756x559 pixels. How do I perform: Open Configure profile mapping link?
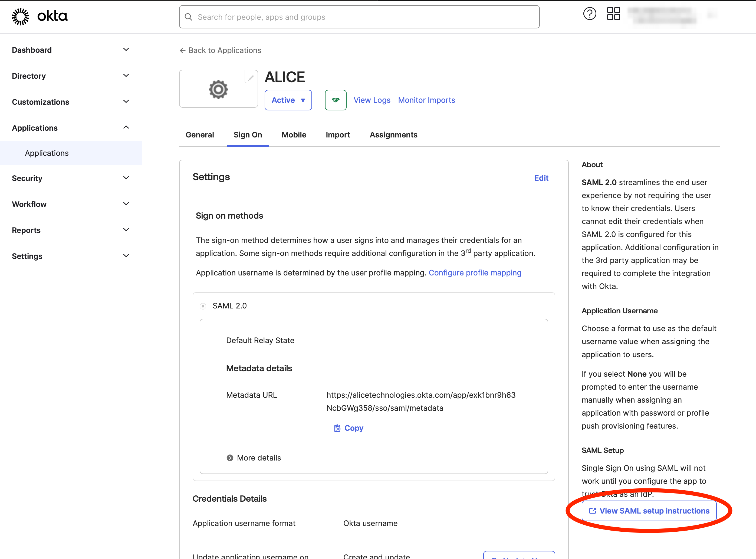[x=475, y=273]
